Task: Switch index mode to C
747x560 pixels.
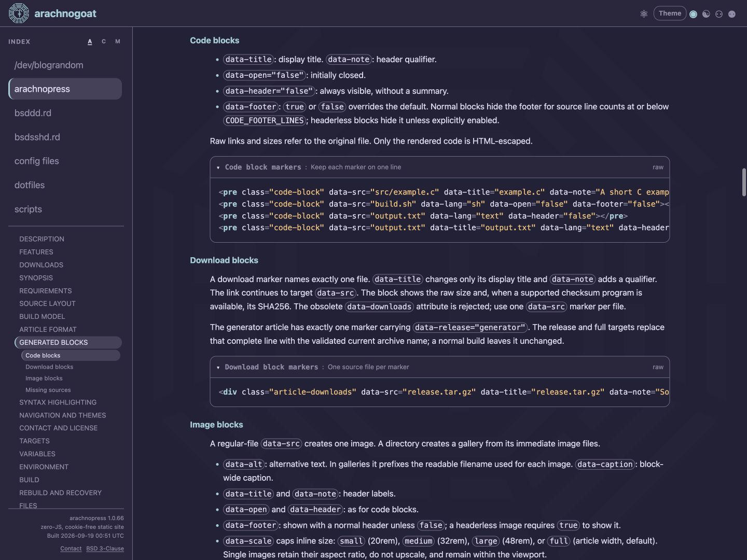Action: [x=104, y=41]
